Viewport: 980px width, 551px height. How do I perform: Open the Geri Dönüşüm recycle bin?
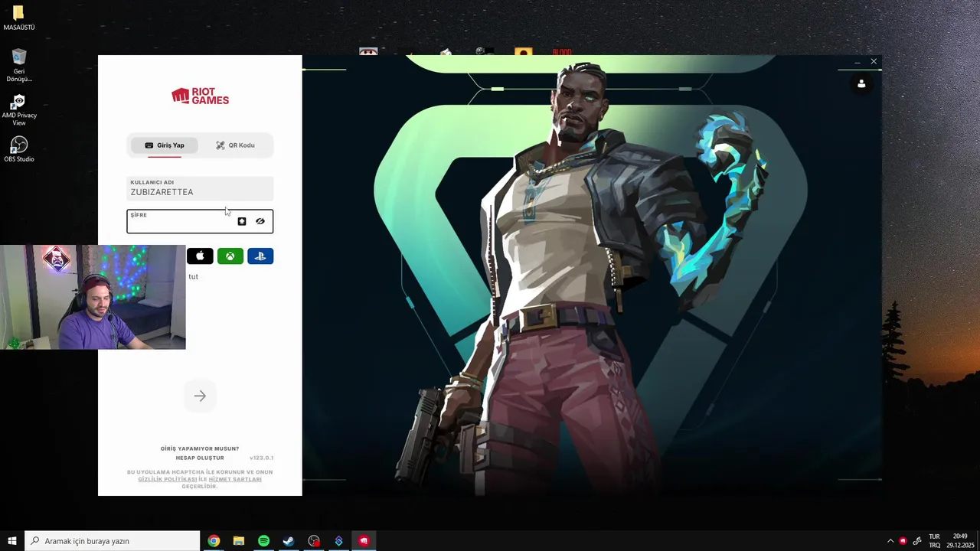tap(19, 66)
